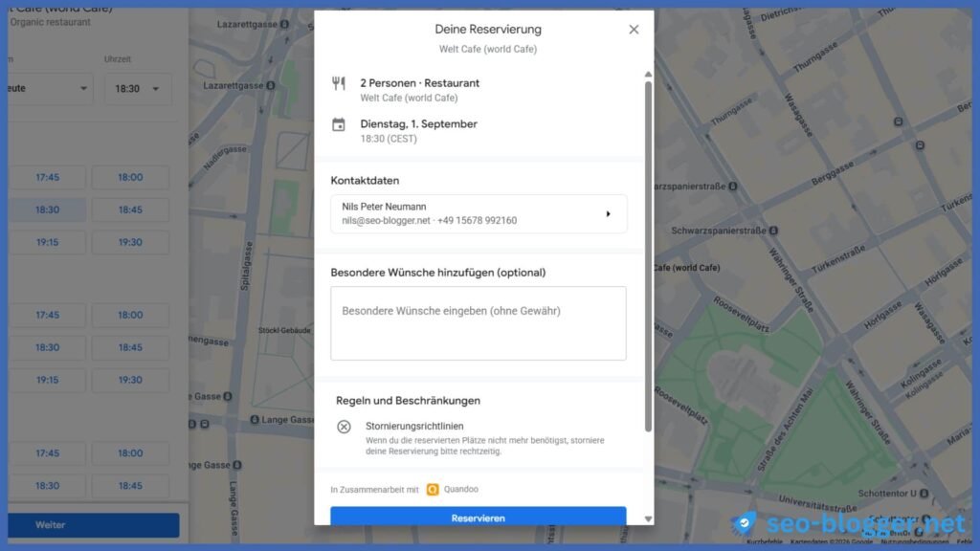980x551 pixels.
Task: Click the Regeln und Beschränkungen heading
Action: click(408, 401)
